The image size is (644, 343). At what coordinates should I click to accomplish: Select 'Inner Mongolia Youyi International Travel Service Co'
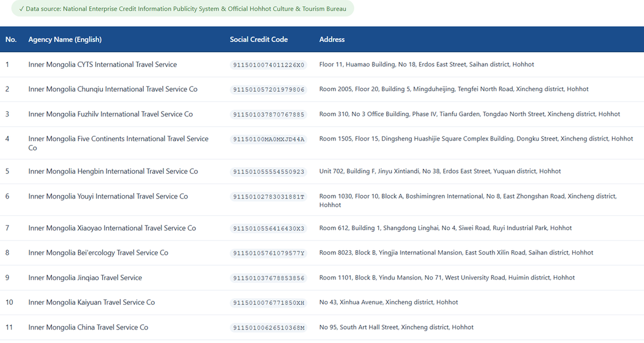108,196
